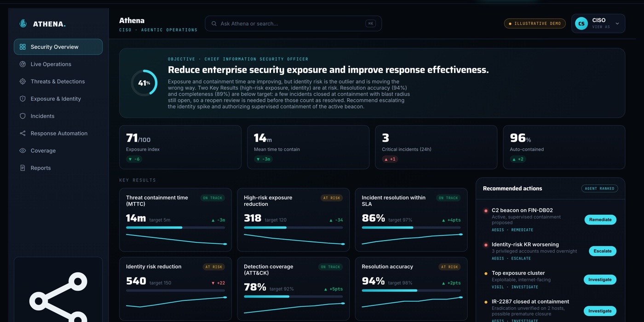This screenshot has height=322, width=644.
Task: Open the Reports page
Action: (58, 168)
